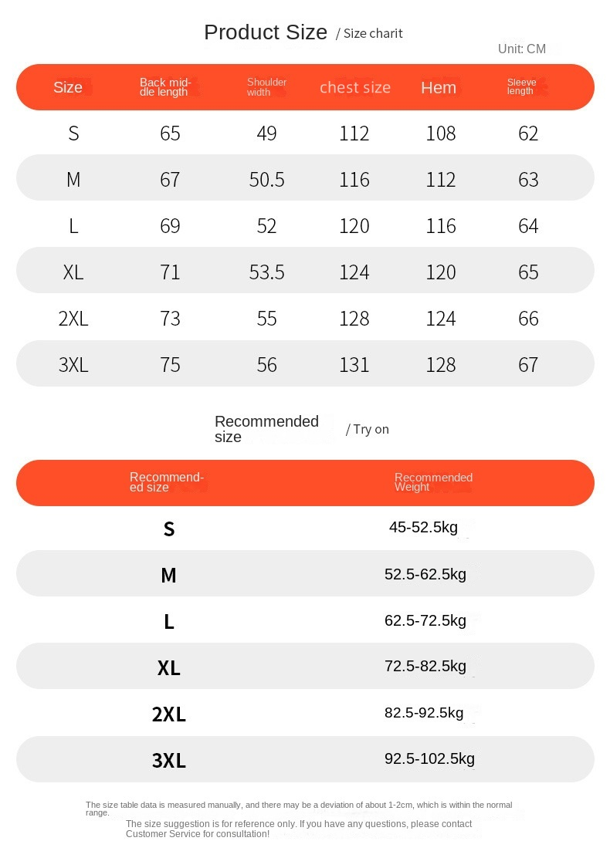
Task: Select the "Shoulder width" column header
Action: (x=266, y=87)
